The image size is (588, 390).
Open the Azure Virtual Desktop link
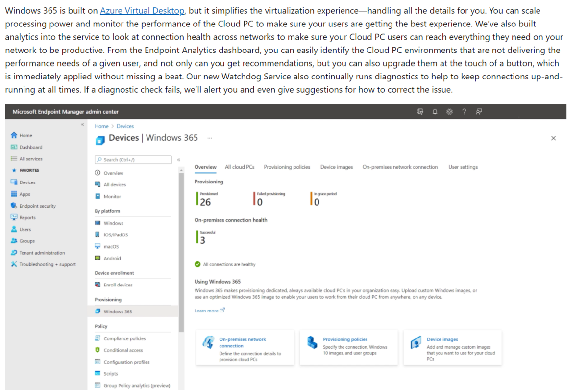point(142,10)
